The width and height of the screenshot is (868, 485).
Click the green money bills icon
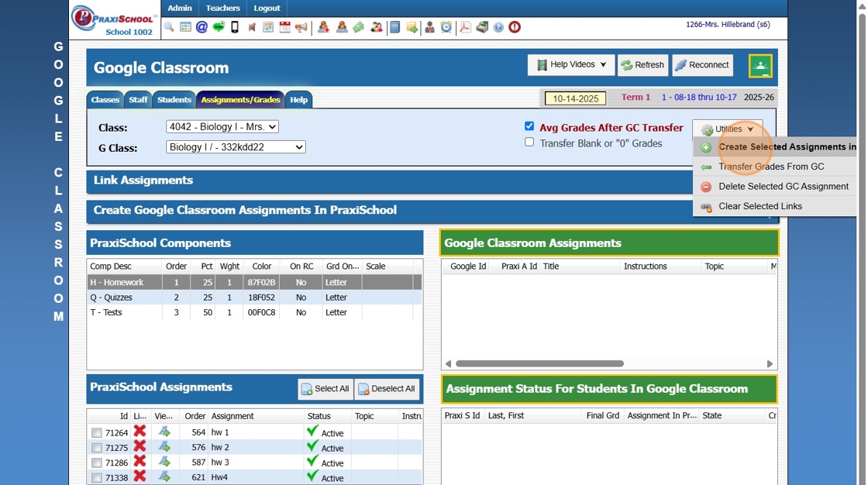coord(359,27)
